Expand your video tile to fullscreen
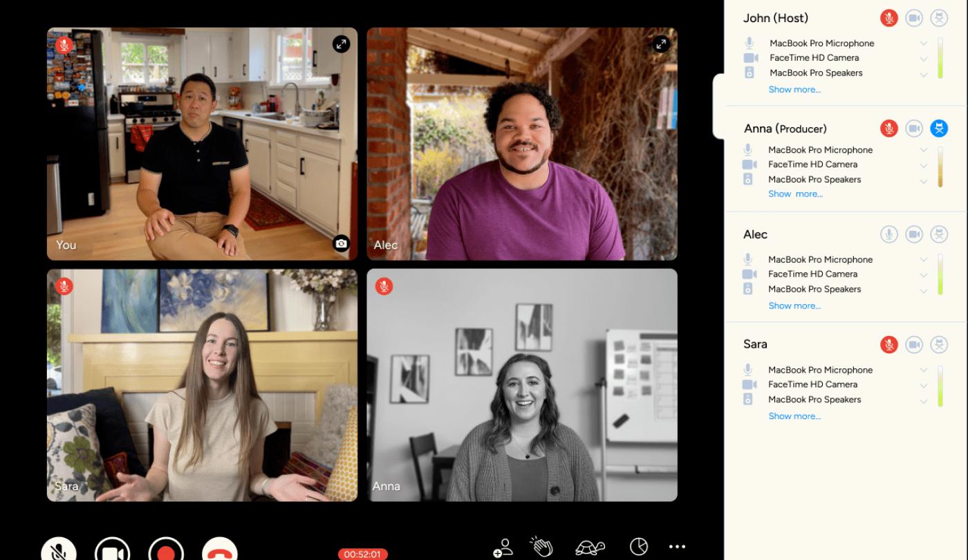 point(341,44)
